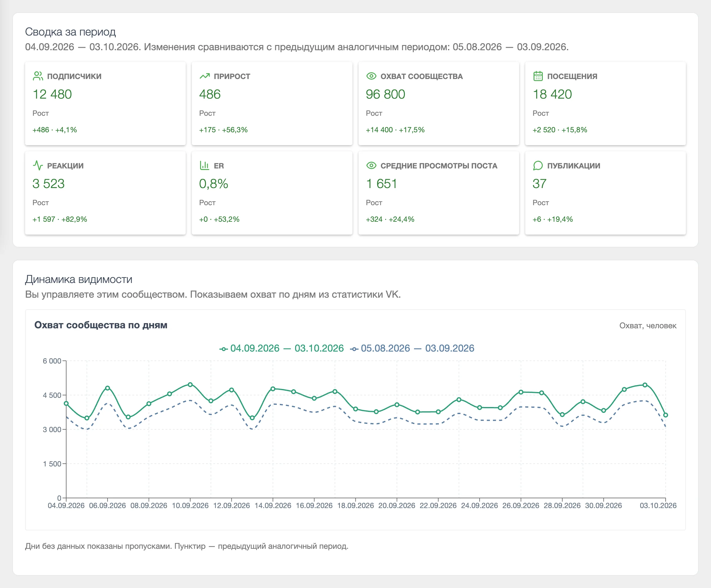This screenshot has height=588, width=711.
Task: Toggle the 05.08.2026 — 03.09.2026 legend series
Action: 413,348
